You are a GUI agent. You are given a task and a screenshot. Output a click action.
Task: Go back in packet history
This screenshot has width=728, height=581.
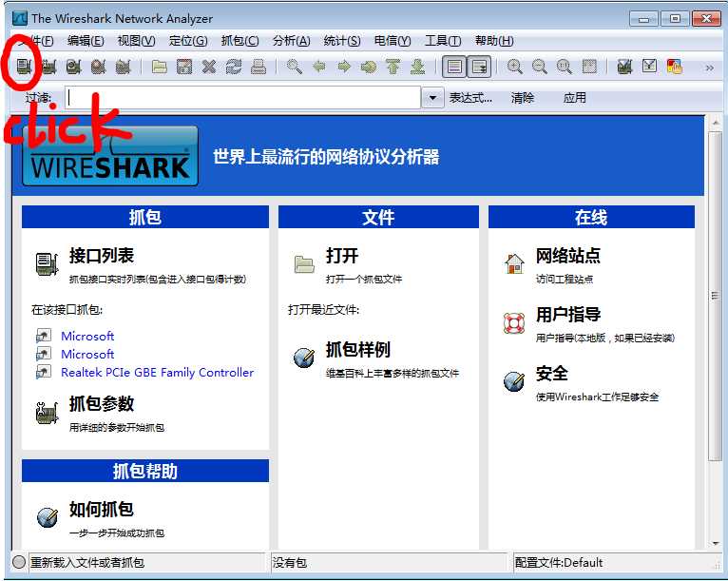pyautogui.click(x=319, y=67)
